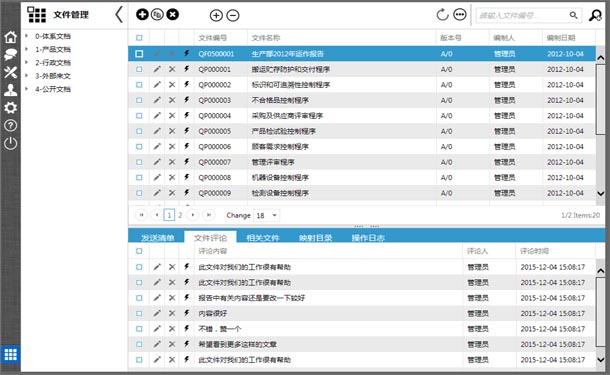Edit row QP000005 with pencil icon
Viewport: 610px width, 375px height.
coord(157,131)
